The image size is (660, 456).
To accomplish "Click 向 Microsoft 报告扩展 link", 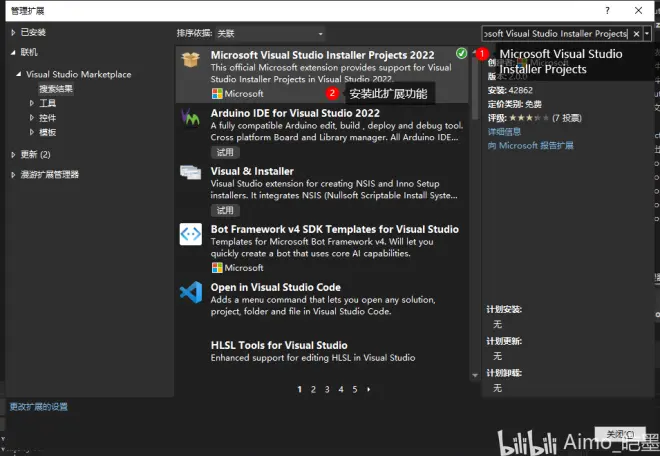I will coord(530,146).
